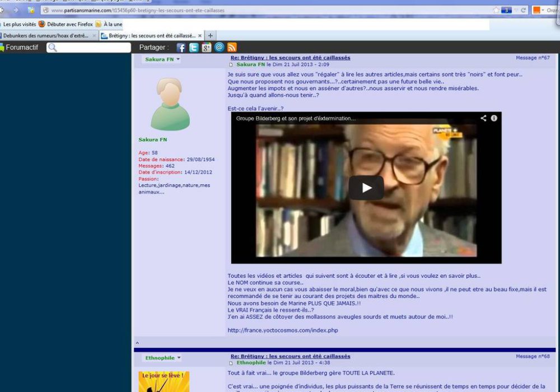Share the page by email icon

coord(220,47)
